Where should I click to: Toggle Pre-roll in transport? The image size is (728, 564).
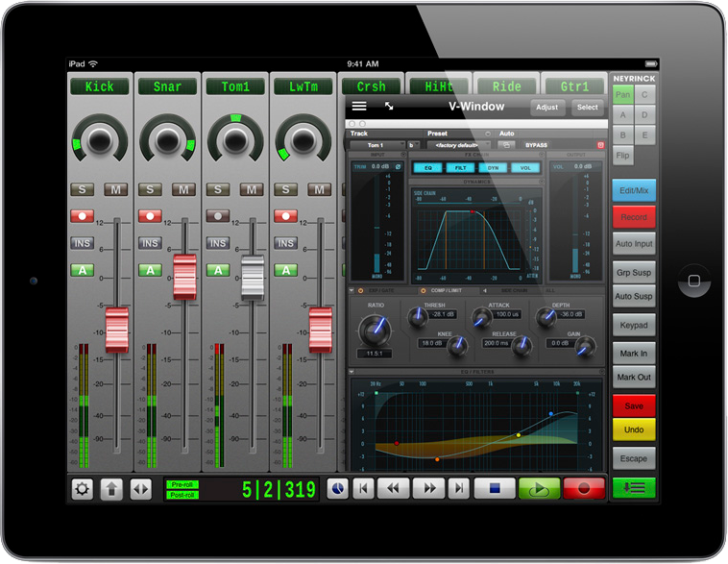pyautogui.click(x=182, y=484)
